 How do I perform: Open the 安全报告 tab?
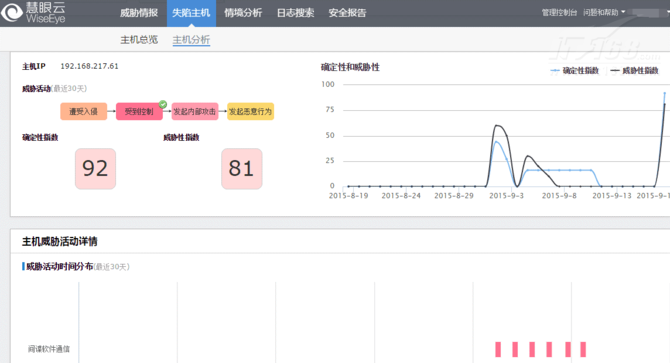tap(347, 13)
